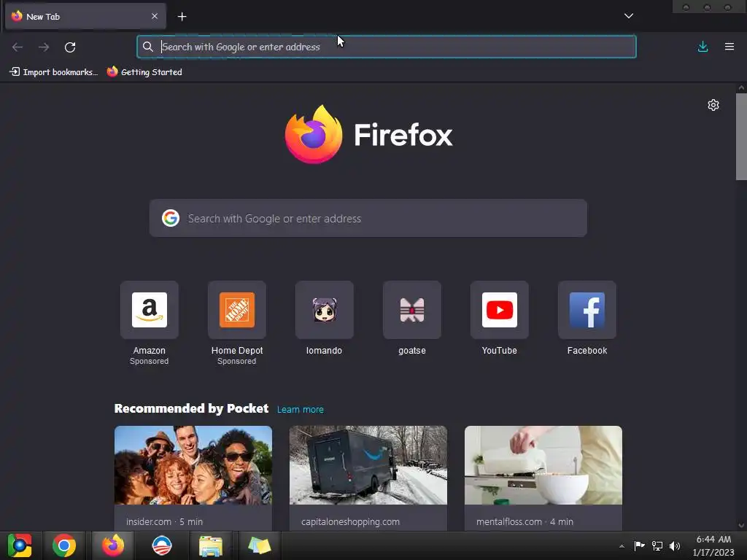
Task: Click the center Google search box
Action: click(368, 218)
